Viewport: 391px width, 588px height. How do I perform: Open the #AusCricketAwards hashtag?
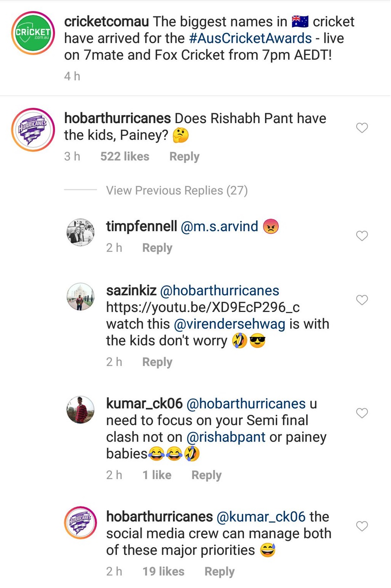click(250, 39)
